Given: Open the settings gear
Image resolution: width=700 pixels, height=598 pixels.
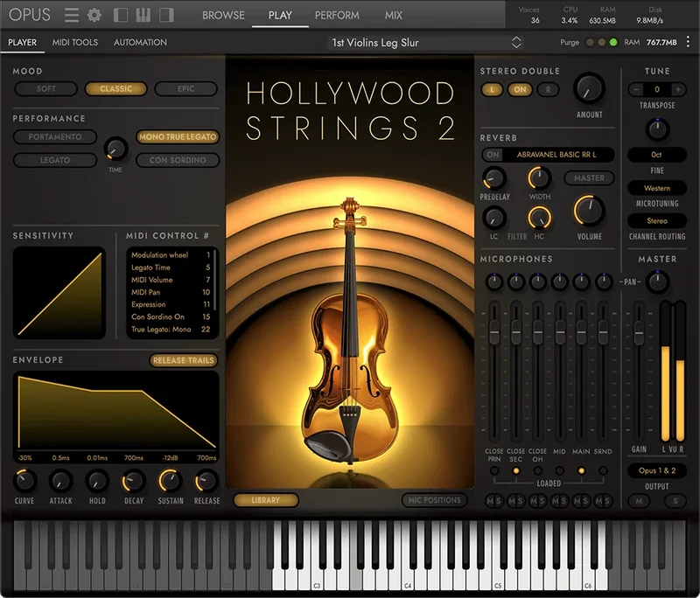Looking at the screenshot, I should [x=94, y=15].
